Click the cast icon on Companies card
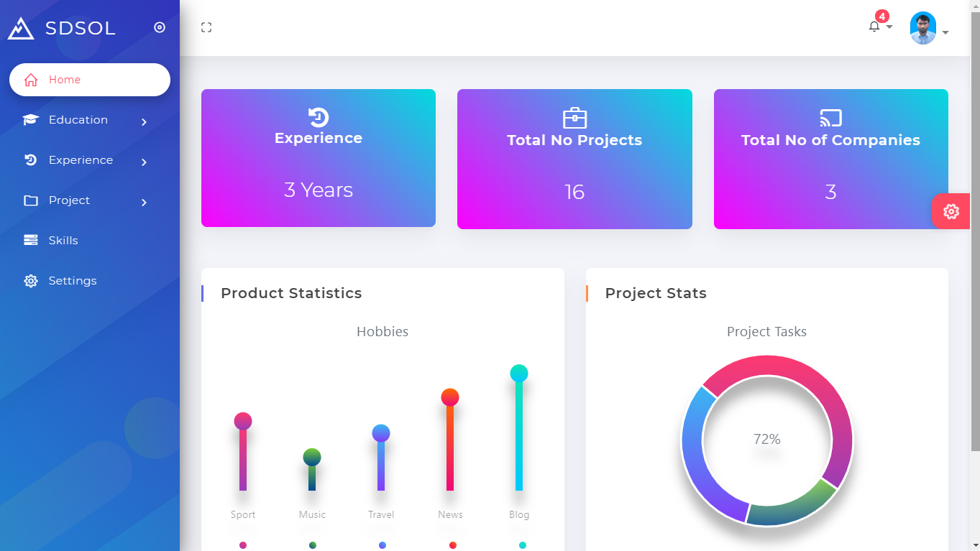Viewport: 980px width, 551px height. tap(830, 118)
